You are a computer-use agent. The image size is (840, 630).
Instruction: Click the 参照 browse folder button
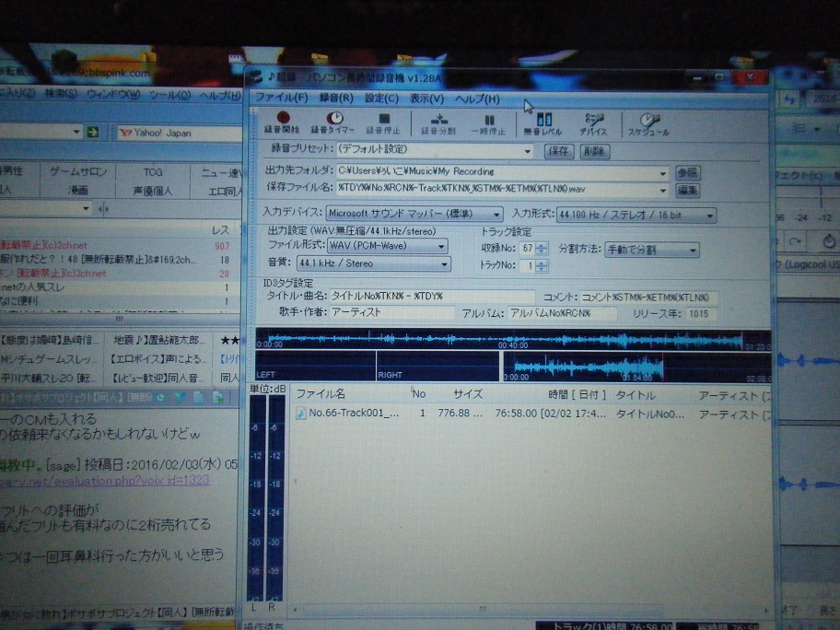point(687,172)
